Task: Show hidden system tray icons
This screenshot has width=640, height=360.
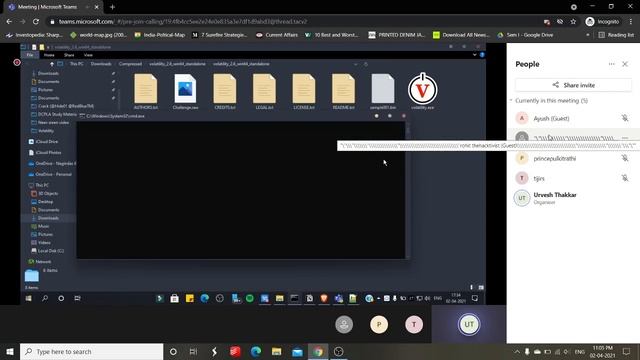Action: pyautogui.click(x=517, y=351)
